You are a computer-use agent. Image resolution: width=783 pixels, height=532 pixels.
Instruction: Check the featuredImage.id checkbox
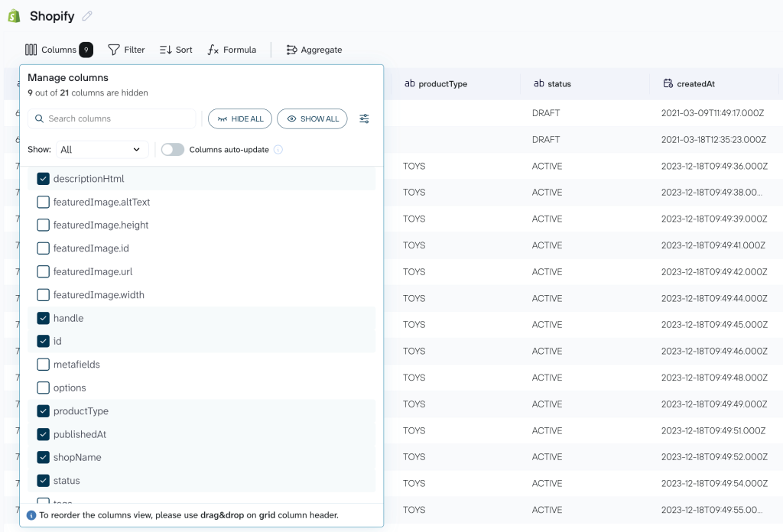(x=44, y=248)
